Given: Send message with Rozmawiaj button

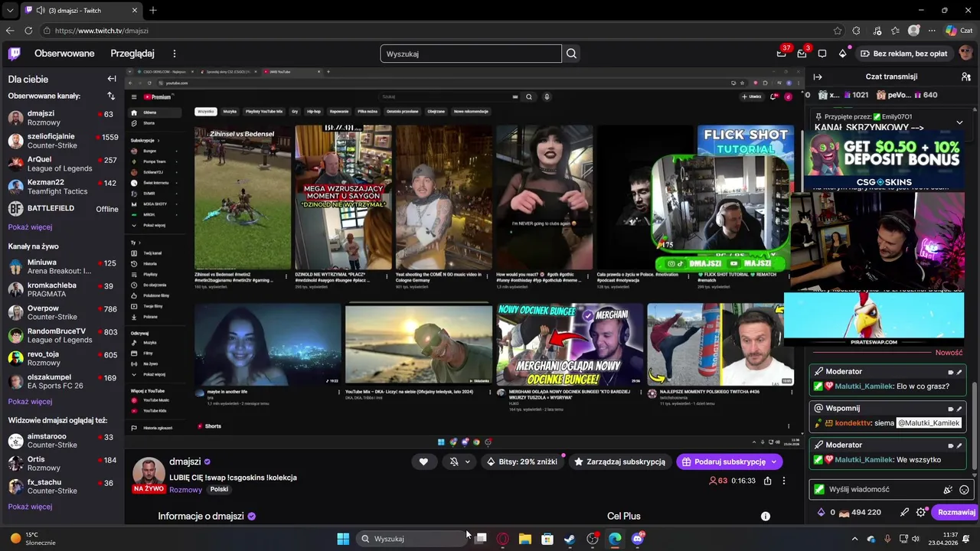Looking at the screenshot, I should (956, 512).
